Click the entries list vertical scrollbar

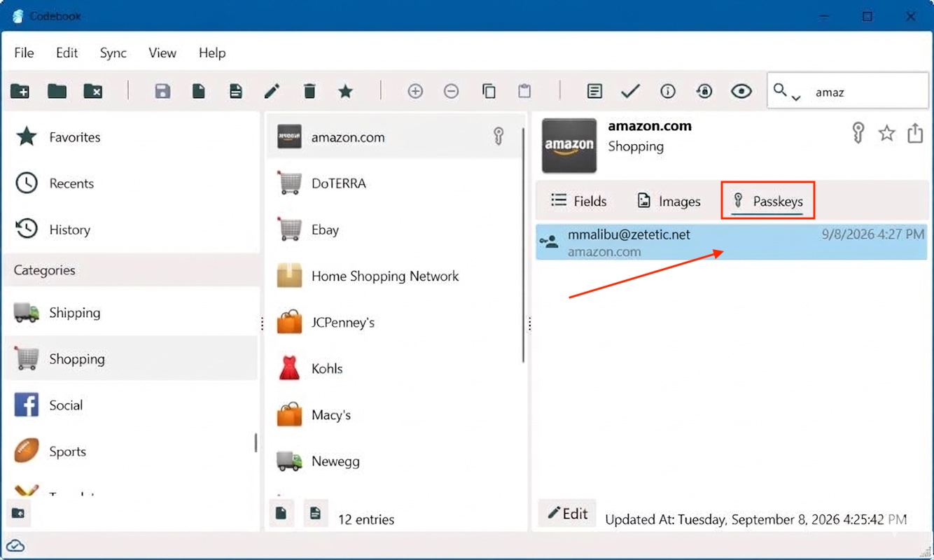point(524,245)
